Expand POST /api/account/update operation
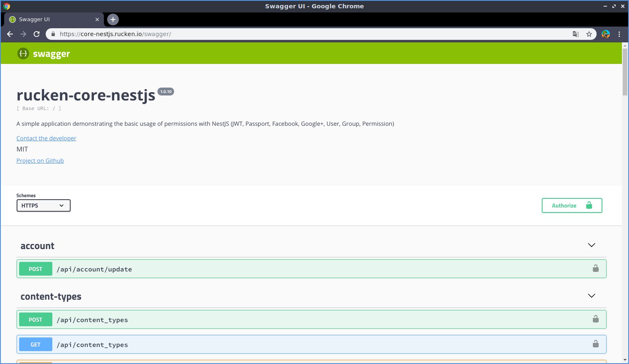Image resolution: width=629 pixels, height=364 pixels. [312, 269]
